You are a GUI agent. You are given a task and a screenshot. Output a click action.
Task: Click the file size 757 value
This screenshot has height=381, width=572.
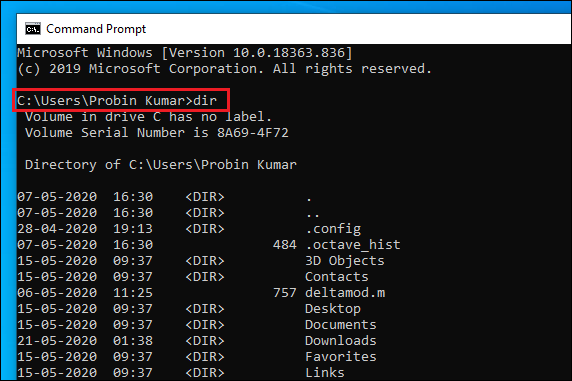[x=285, y=293]
